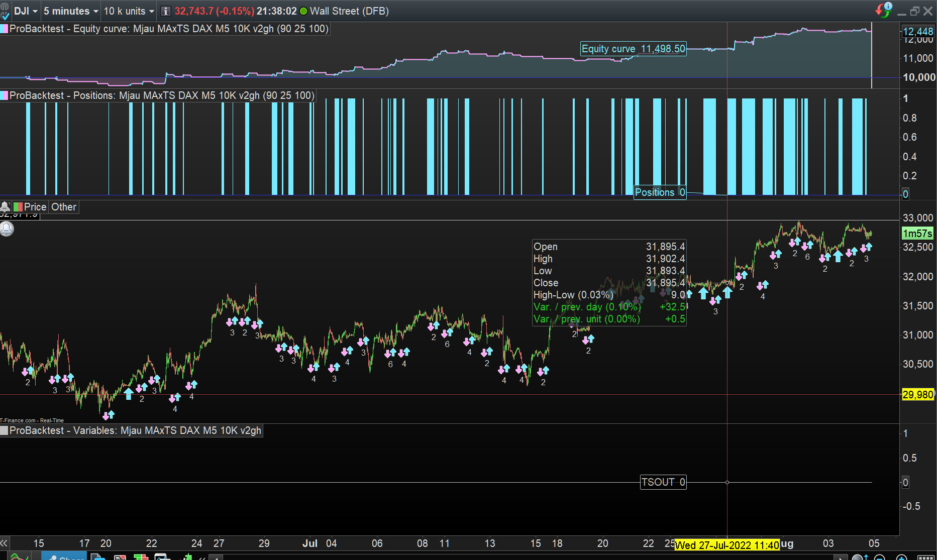Screen dimensions: 937x560
Task: Click the ProBacktest Variables title label
Action: (135, 430)
